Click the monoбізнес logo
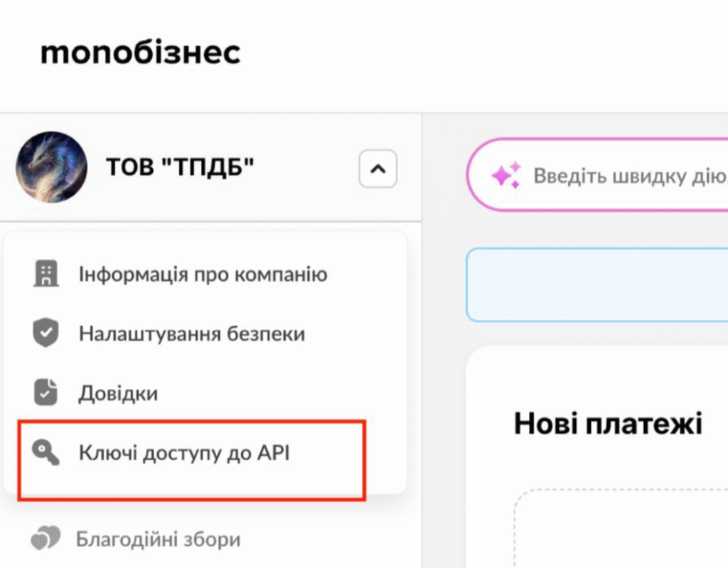The image size is (728, 568). (140, 53)
